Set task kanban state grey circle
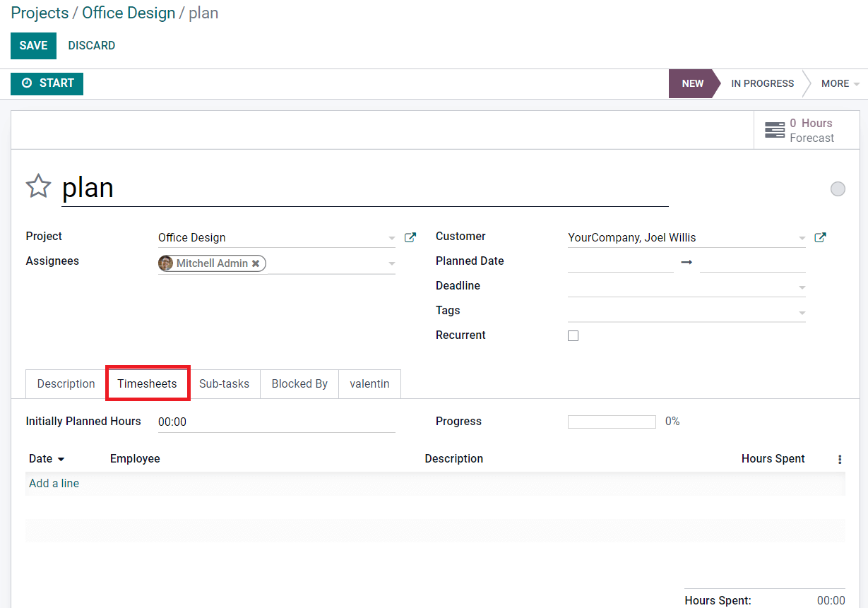Image resolution: width=868 pixels, height=608 pixels. 838,189
